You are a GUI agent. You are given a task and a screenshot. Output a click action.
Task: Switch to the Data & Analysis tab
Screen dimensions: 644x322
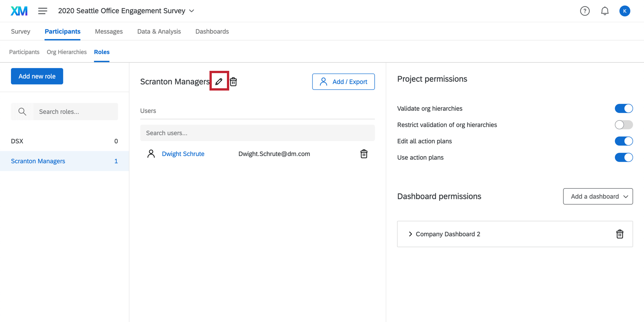click(159, 31)
